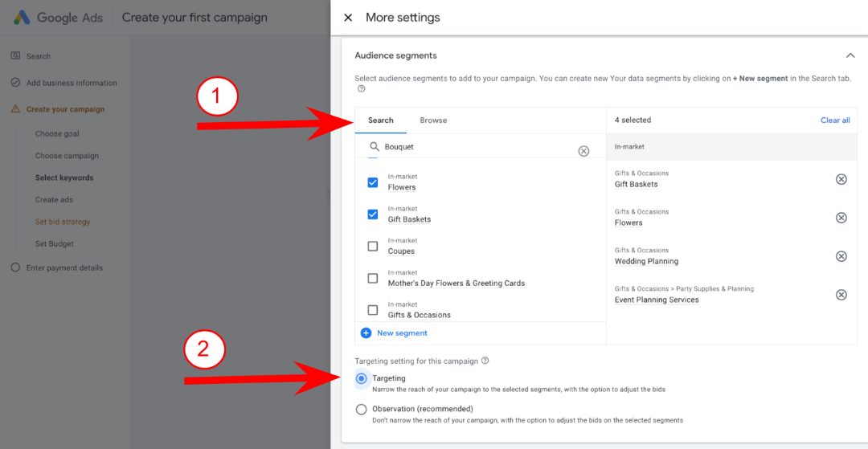Screen dimensions: 868x449
Task: Click the Coupes label in the search results
Action: (x=401, y=251)
